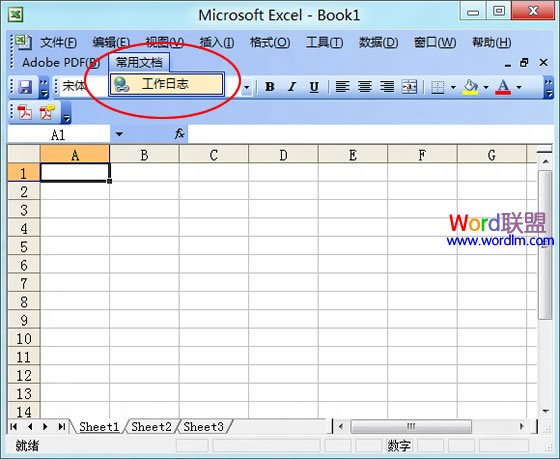Open the Name Box dropdown arrow
This screenshot has width=560, height=459.
pyautogui.click(x=119, y=134)
